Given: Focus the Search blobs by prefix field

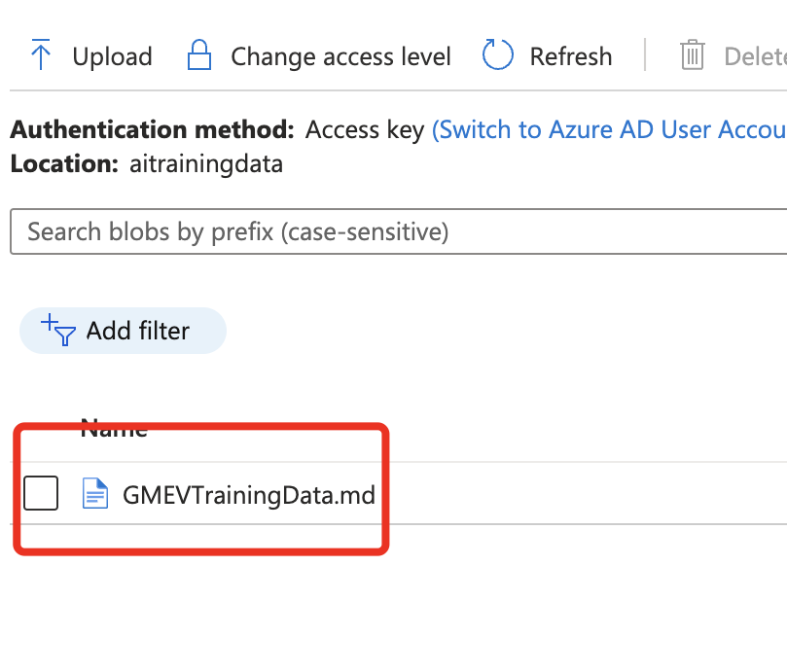Looking at the screenshot, I should [x=399, y=231].
